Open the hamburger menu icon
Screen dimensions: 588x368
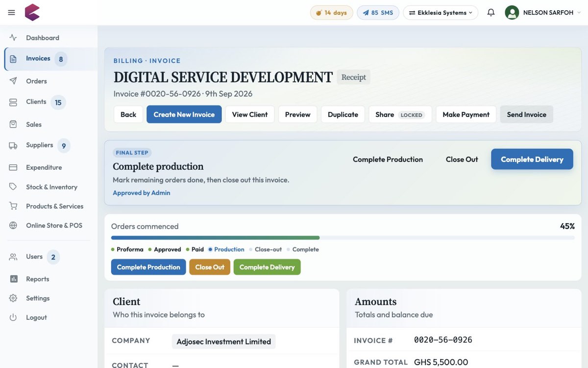[12, 13]
